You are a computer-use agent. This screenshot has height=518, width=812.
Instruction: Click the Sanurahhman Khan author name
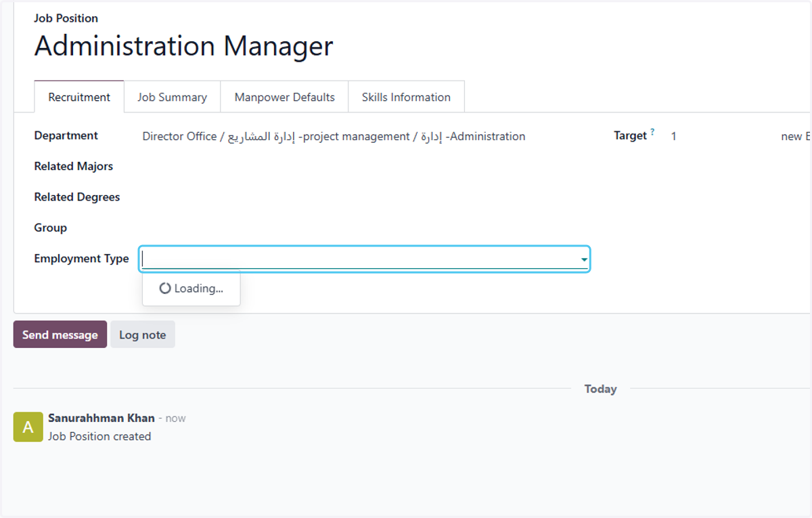tap(101, 418)
